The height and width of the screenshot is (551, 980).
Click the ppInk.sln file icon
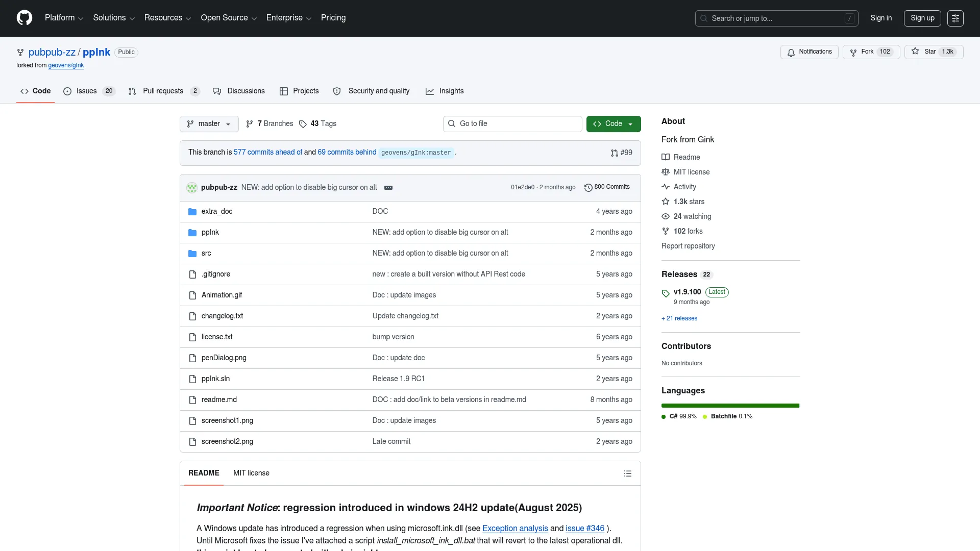click(192, 379)
